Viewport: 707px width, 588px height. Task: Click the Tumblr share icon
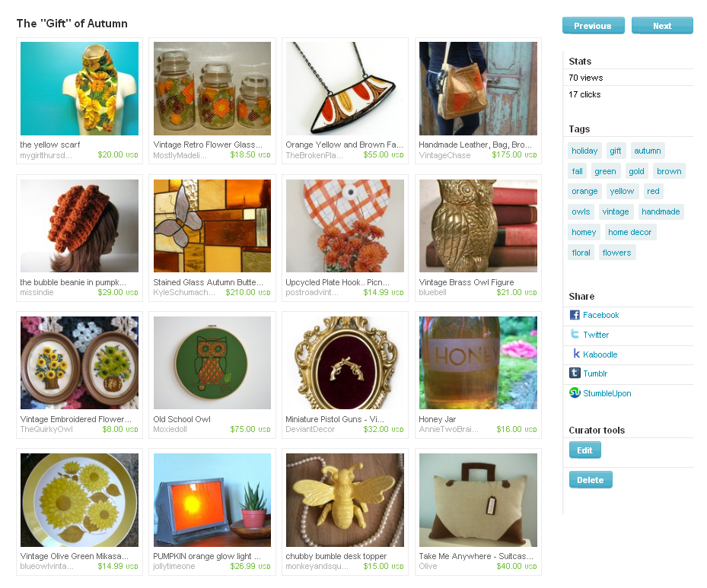575,373
